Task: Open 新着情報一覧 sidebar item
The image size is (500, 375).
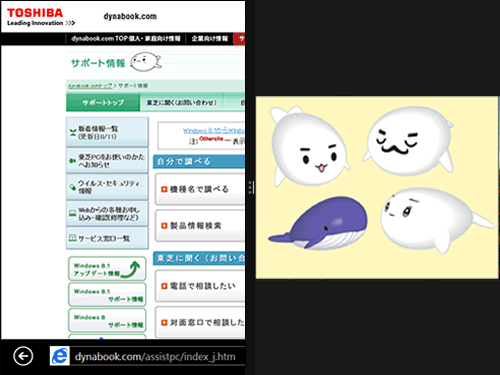Action: coord(107,132)
